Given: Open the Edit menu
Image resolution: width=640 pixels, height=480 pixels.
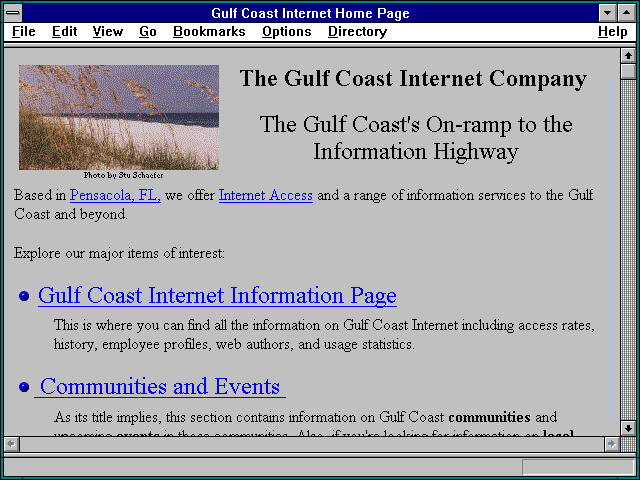Looking at the screenshot, I should click(64, 32).
